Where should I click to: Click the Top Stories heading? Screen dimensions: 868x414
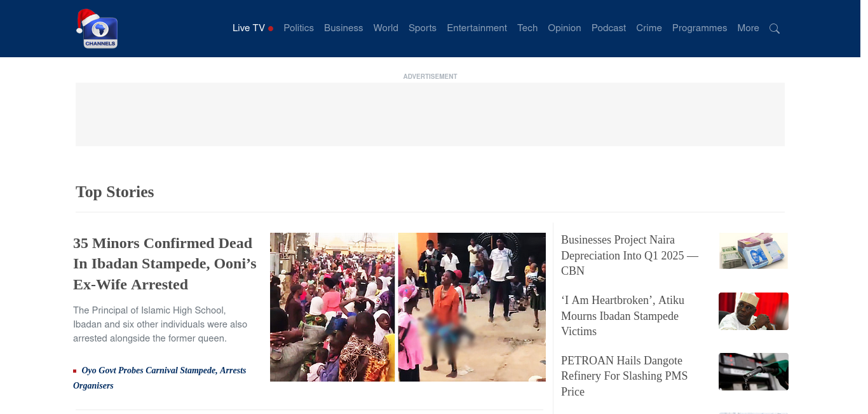coord(115,192)
